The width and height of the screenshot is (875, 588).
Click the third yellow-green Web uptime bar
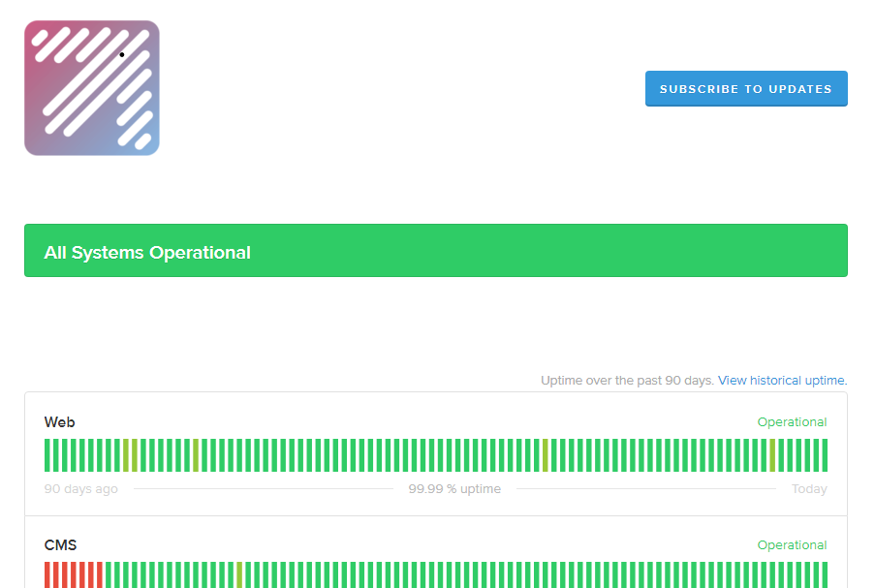196,455
